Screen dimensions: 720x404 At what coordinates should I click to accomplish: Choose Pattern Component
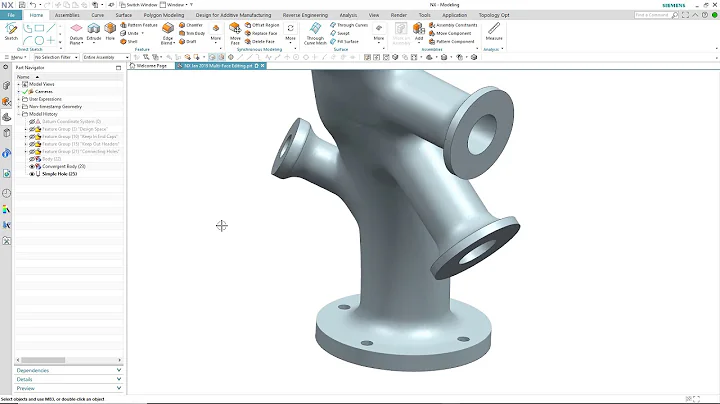[x=451, y=42]
